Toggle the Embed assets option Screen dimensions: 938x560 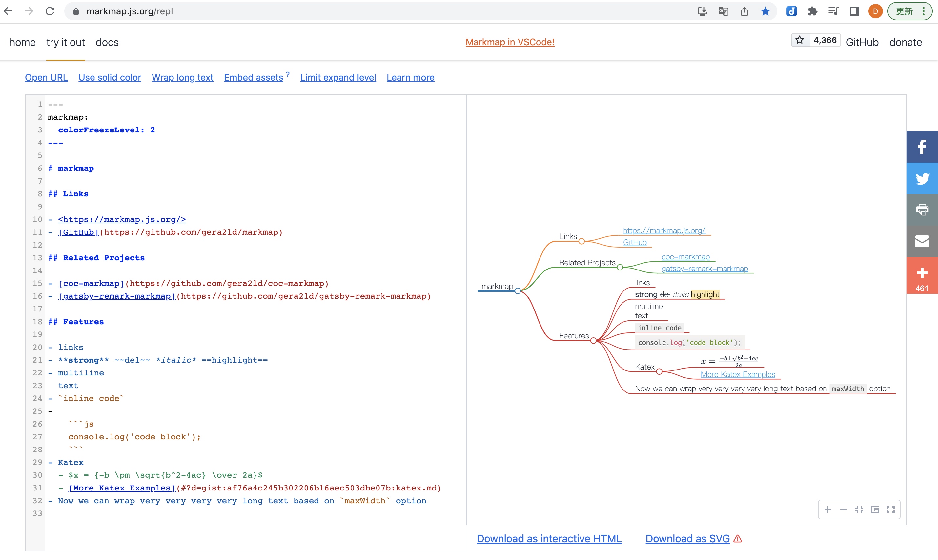coord(253,77)
